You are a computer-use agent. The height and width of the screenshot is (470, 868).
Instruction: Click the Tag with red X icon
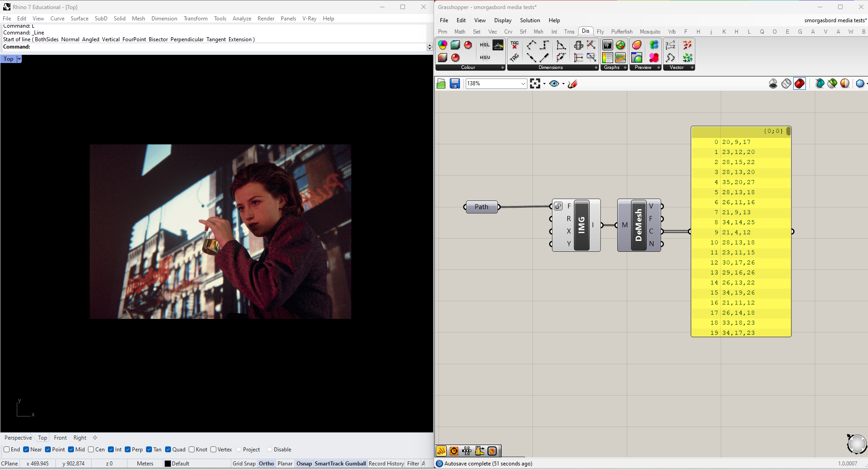point(514,45)
